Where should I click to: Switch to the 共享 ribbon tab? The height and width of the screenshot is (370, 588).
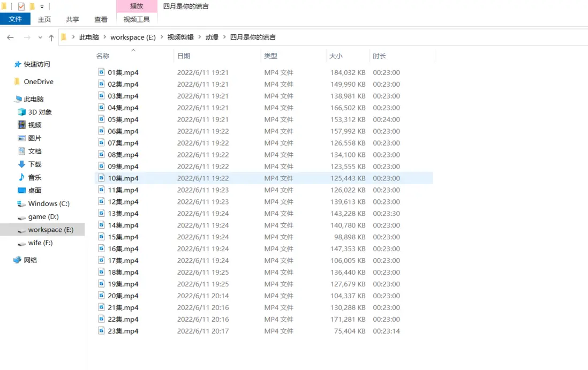[72, 19]
